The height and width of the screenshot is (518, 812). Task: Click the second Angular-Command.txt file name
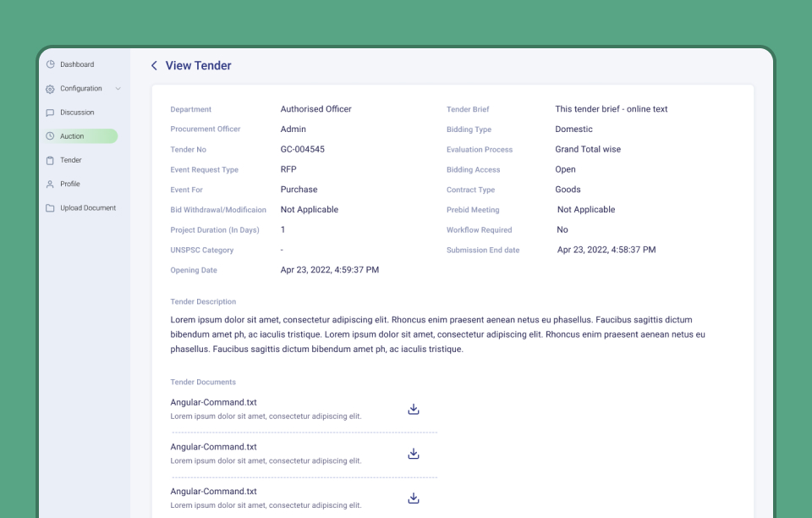[x=213, y=447]
